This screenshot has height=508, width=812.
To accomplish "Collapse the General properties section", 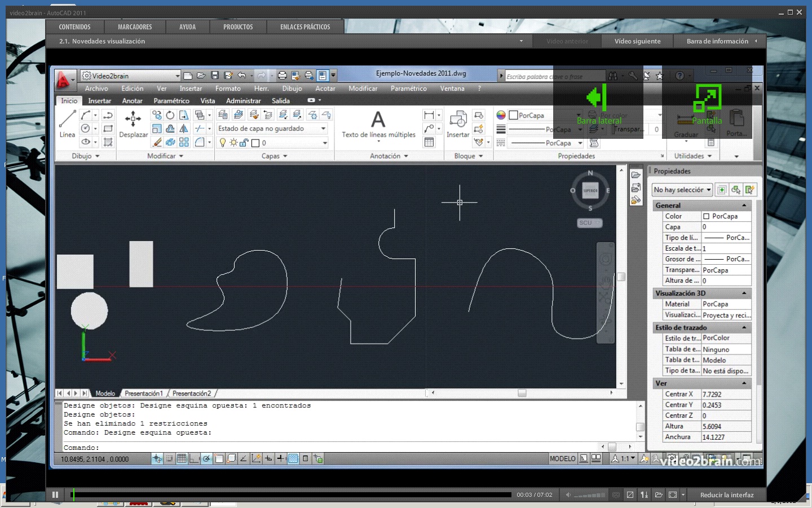I will coord(744,205).
